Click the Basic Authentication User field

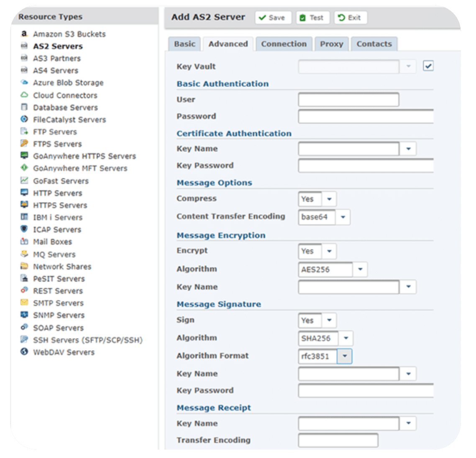coord(348,100)
